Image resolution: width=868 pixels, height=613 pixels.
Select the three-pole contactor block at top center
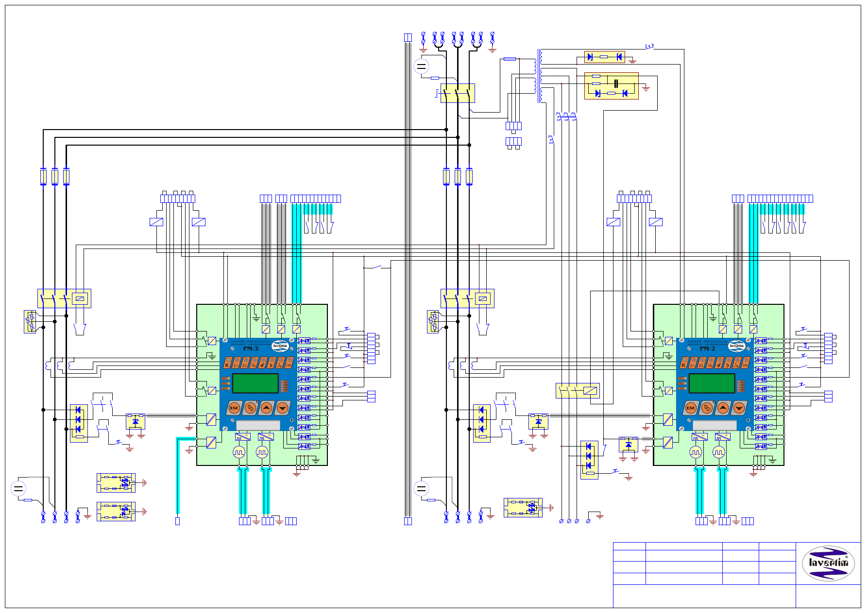(x=457, y=93)
